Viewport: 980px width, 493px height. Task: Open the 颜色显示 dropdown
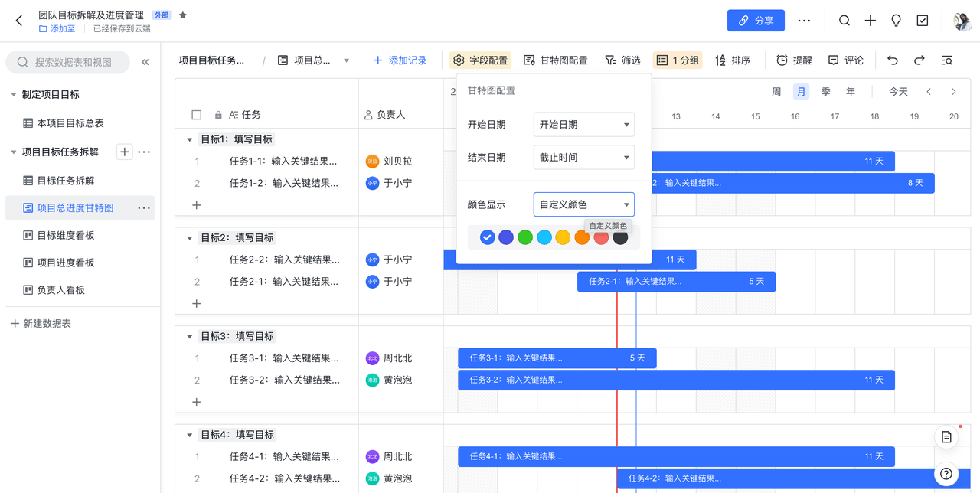point(583,204)
